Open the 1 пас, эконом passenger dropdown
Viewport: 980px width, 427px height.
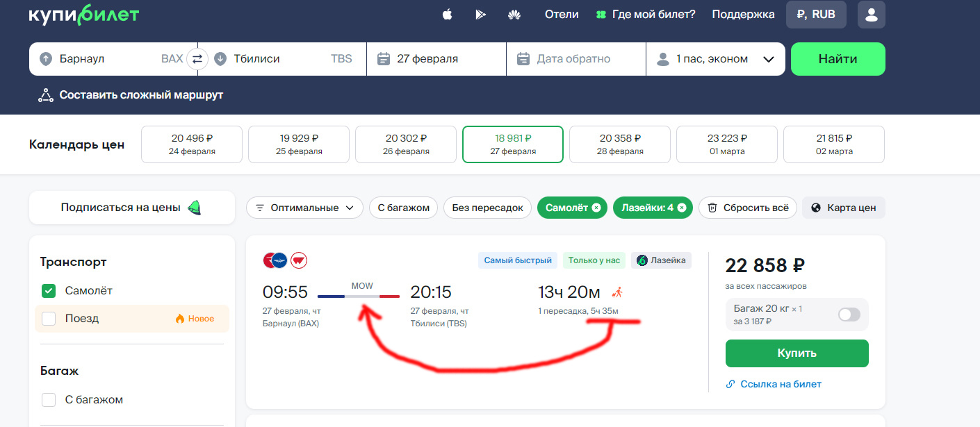click(x=716, y=59)
